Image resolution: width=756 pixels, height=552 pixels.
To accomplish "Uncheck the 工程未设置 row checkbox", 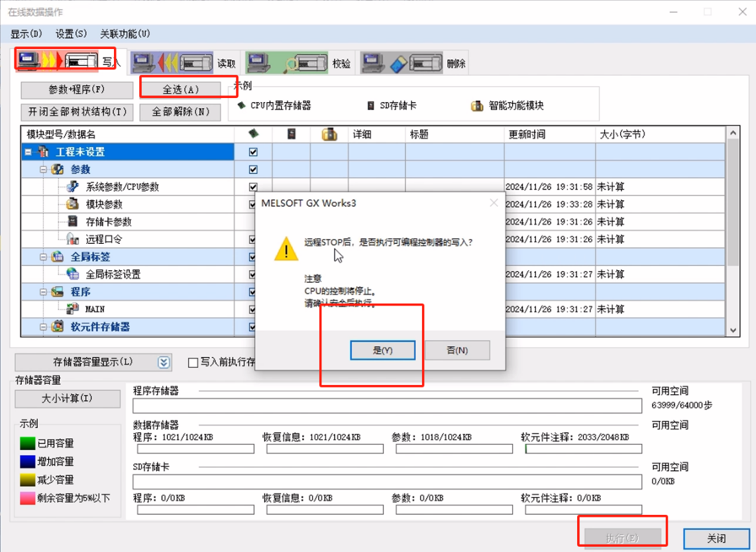I will pyautogui.click(x=252, y=151).
